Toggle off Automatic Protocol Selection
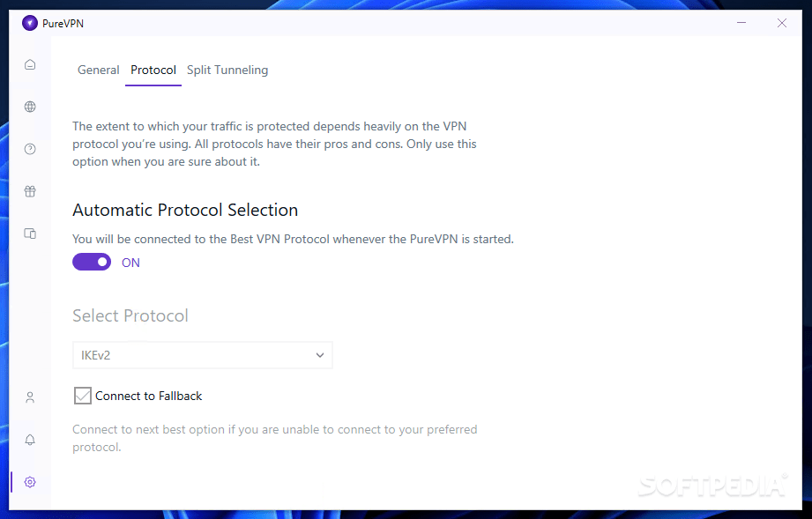The height and width of the screenshot is (519, 812). 92,262
